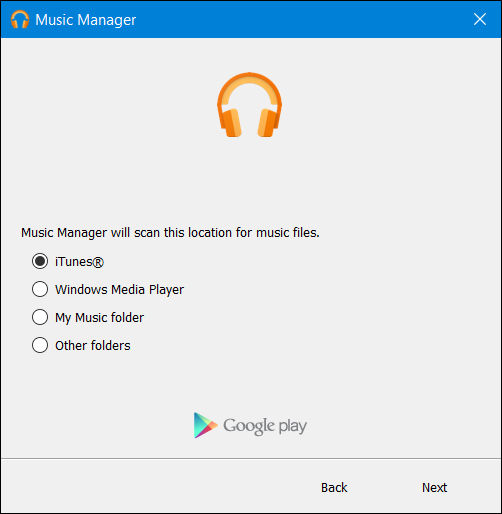Click the Music Manager title text
502x514 pixels.
click(86, 20)
